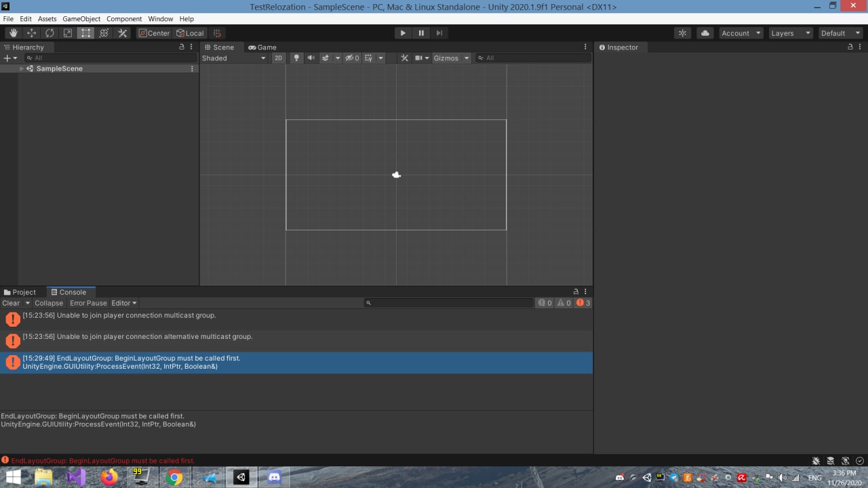Open Collaborate sun icon in toolbar
The height and width of the screenshot is (488, 868).
(682, 33)
